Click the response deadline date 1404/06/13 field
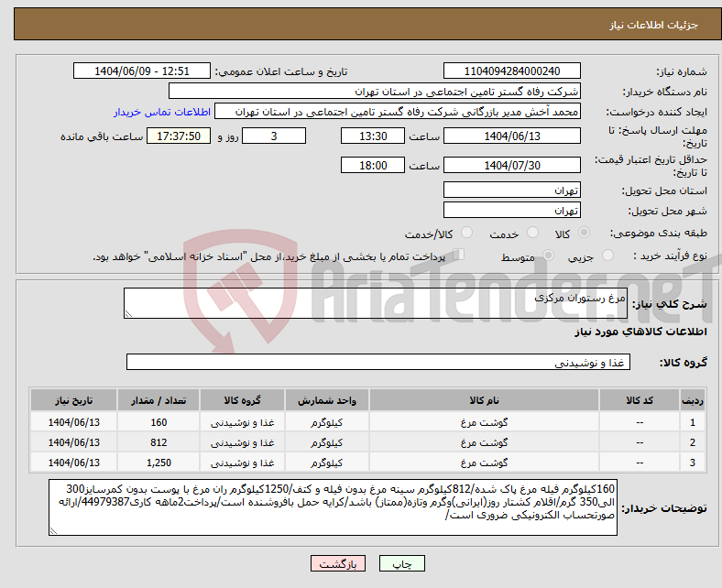Screen dimensions: 722x588 (x=512, y=136)
